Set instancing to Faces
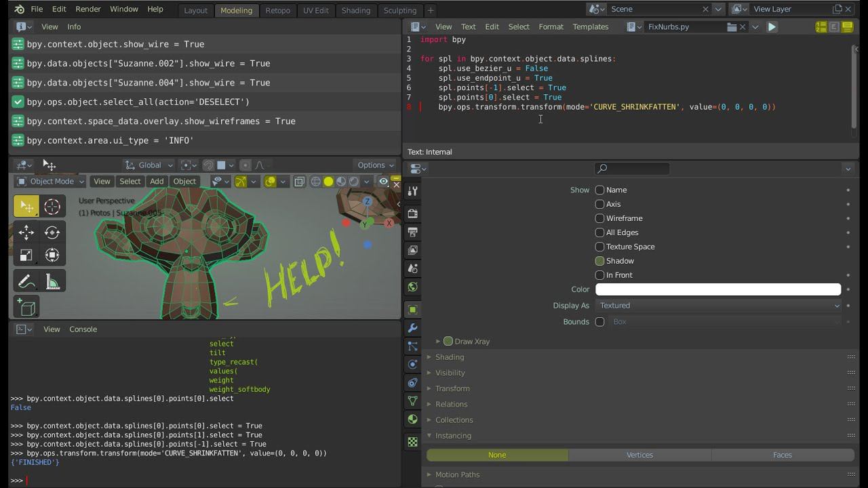 coord(783,455)
